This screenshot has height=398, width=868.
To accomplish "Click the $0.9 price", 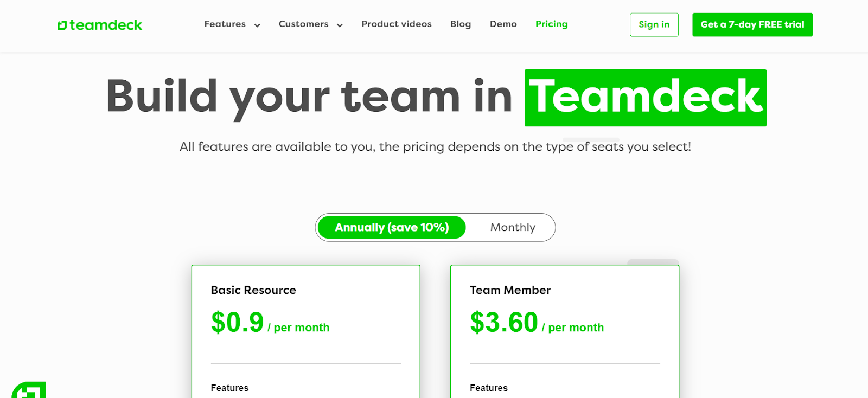I will point(237,322).
